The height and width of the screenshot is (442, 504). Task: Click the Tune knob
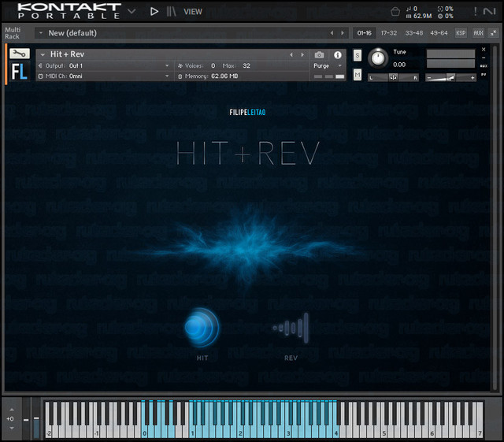click(378, 58)
